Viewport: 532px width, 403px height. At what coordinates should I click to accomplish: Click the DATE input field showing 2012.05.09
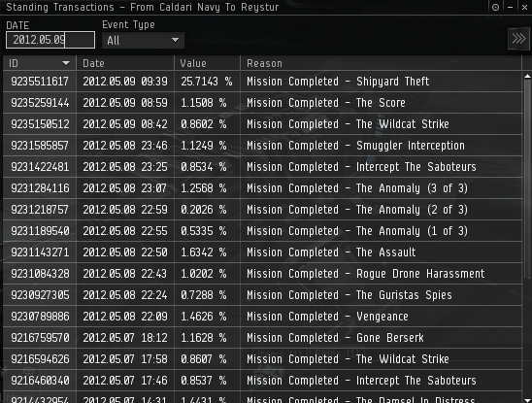[50, 40]
